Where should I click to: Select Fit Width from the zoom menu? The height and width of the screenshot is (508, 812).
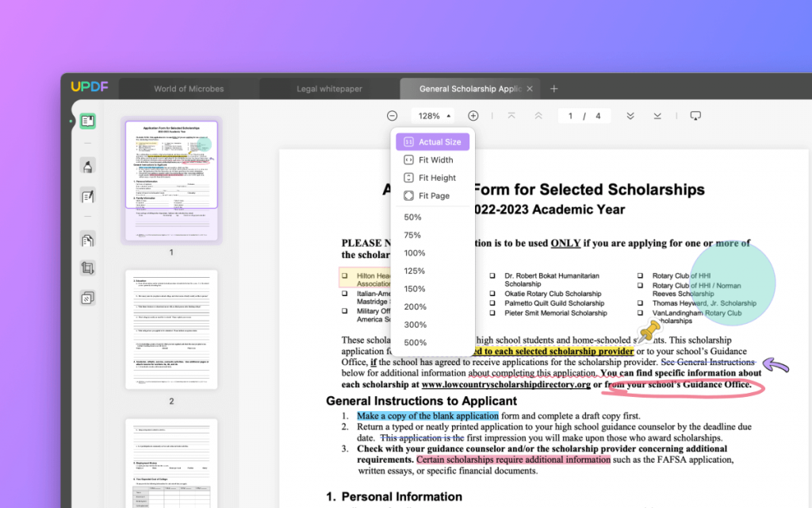[433, 160]
